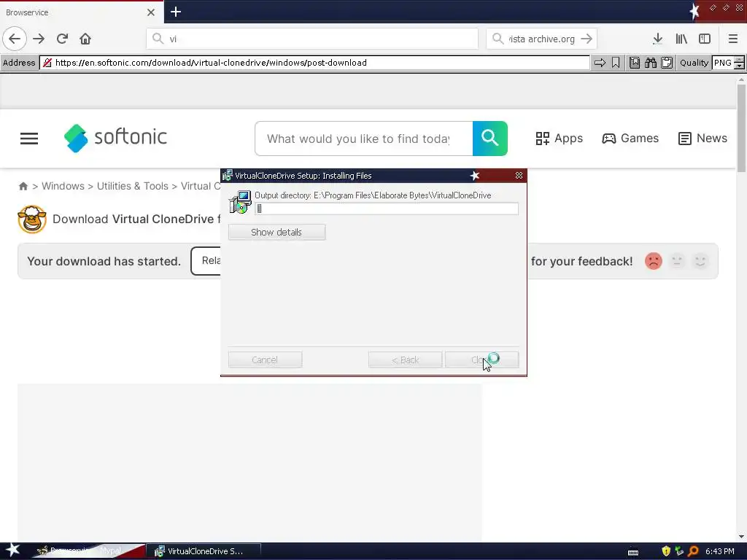
Task: Click the breadcrumb home icon
Action: pyautogui.click(x=23, y=186)
